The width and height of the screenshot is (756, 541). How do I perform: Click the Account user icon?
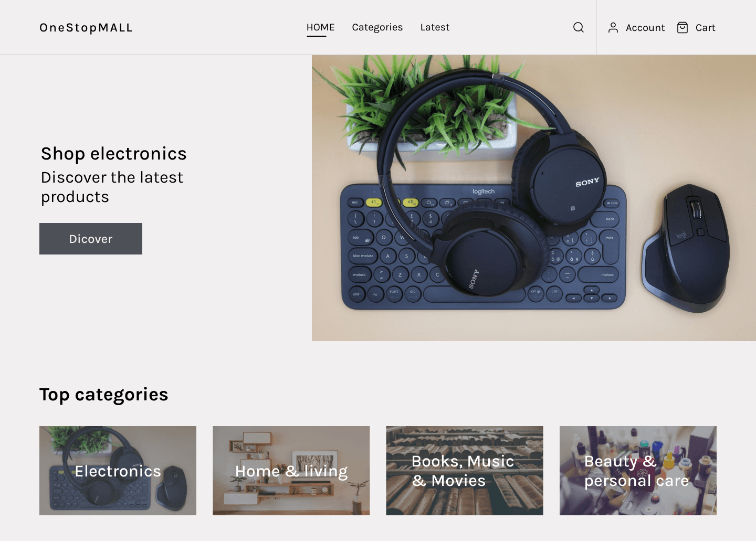(613, 28)
